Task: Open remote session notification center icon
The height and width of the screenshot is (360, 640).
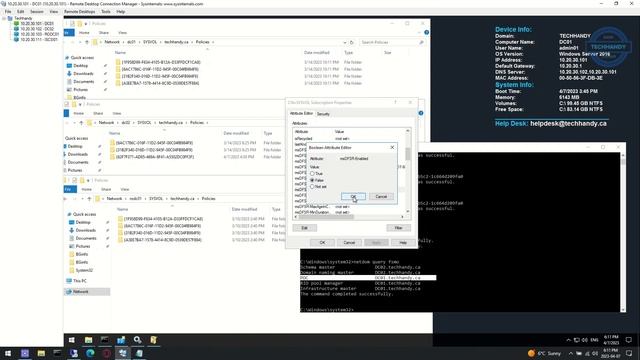Action: [629, 340]
